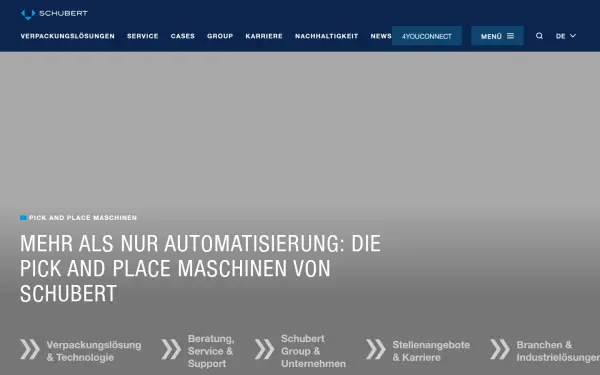Click the hamburger icon in the Menü button
The width and height of the screenshot is (600, 375).
(x=510, y=36)
